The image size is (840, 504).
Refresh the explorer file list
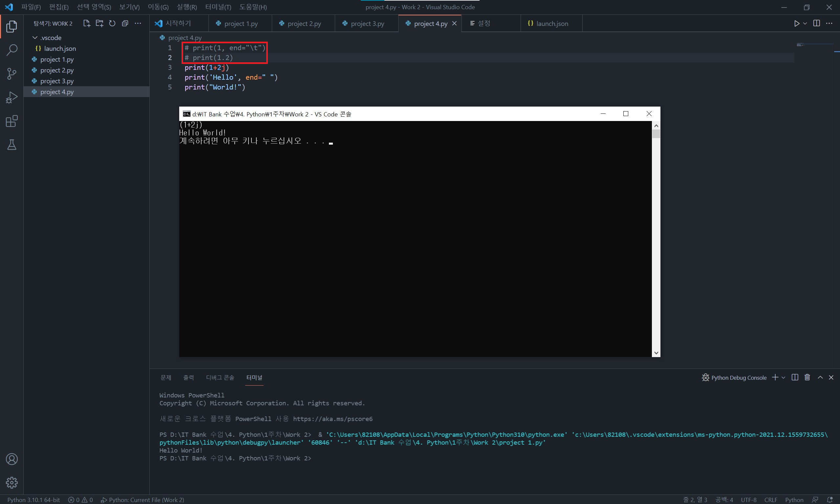coord(112,23)
